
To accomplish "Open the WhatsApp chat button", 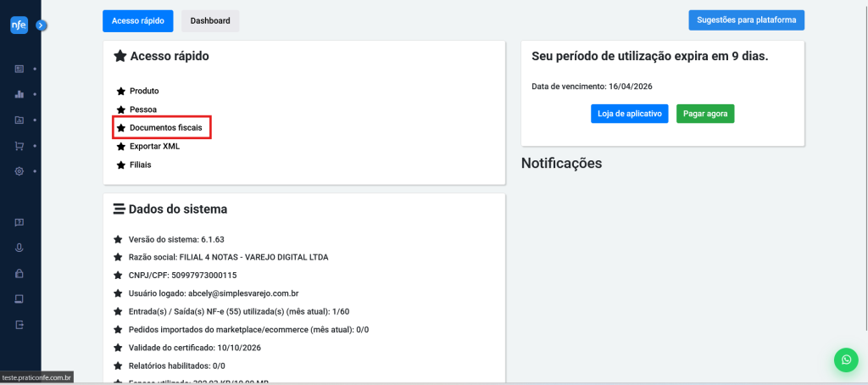I will (845, 360).
